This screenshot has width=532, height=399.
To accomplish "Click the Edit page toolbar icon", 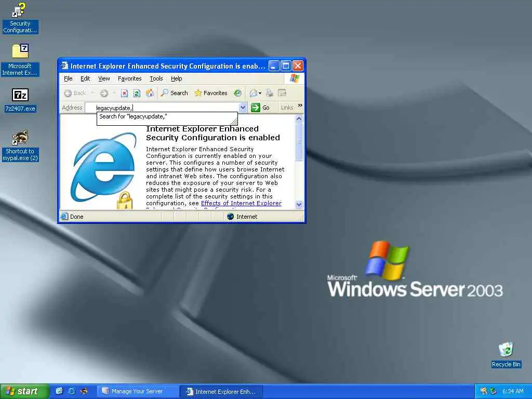I will click(282, 93).
